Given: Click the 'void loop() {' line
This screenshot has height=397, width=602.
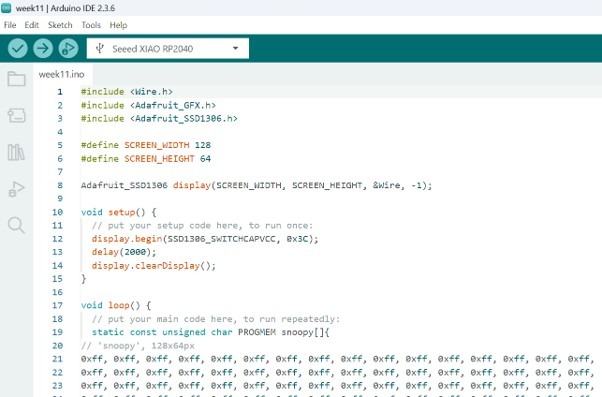Looking at the screenshot, I should coord(116,305).
